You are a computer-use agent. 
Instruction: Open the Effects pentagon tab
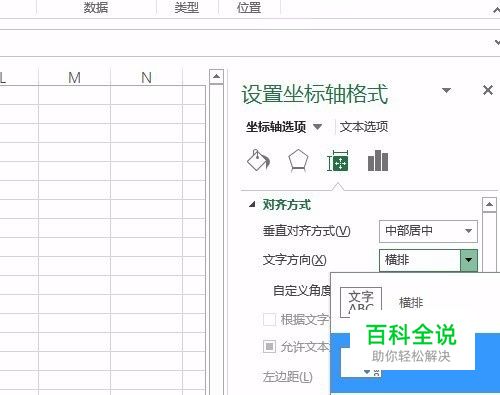298,161
